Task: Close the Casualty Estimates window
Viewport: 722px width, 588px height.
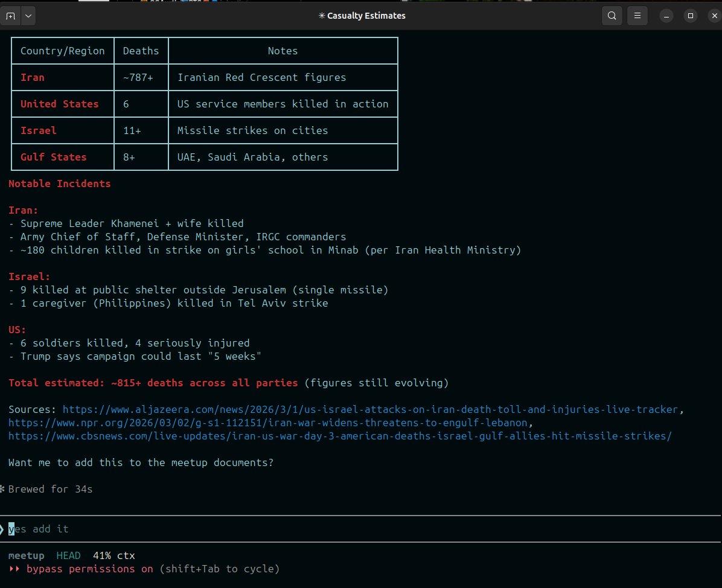Action: click(714, 16)
